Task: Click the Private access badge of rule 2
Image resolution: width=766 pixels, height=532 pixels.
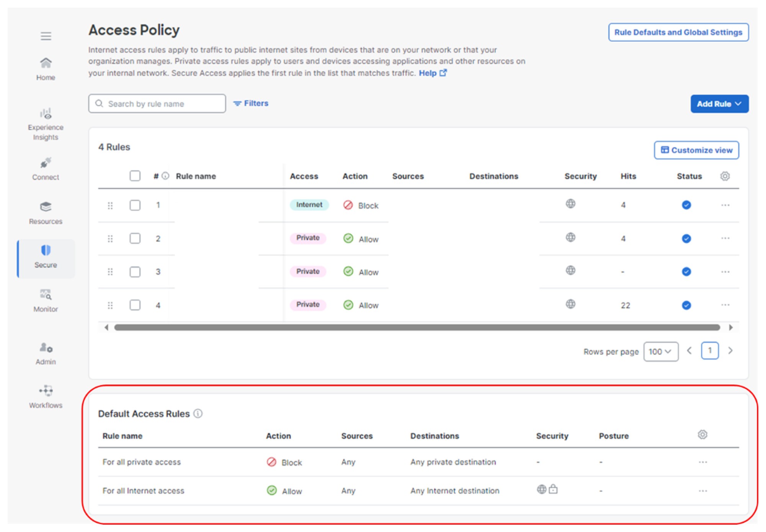Action: pos(308,238)
